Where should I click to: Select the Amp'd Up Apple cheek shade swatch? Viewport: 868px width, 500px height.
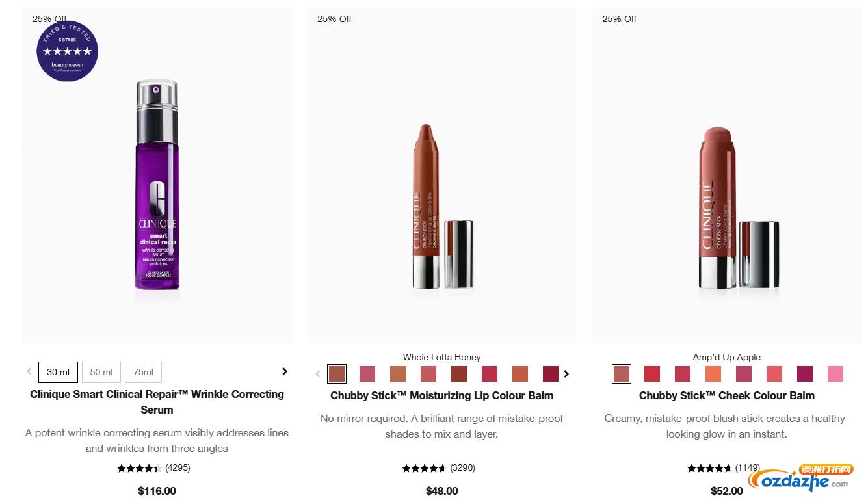tap(622, 374)
